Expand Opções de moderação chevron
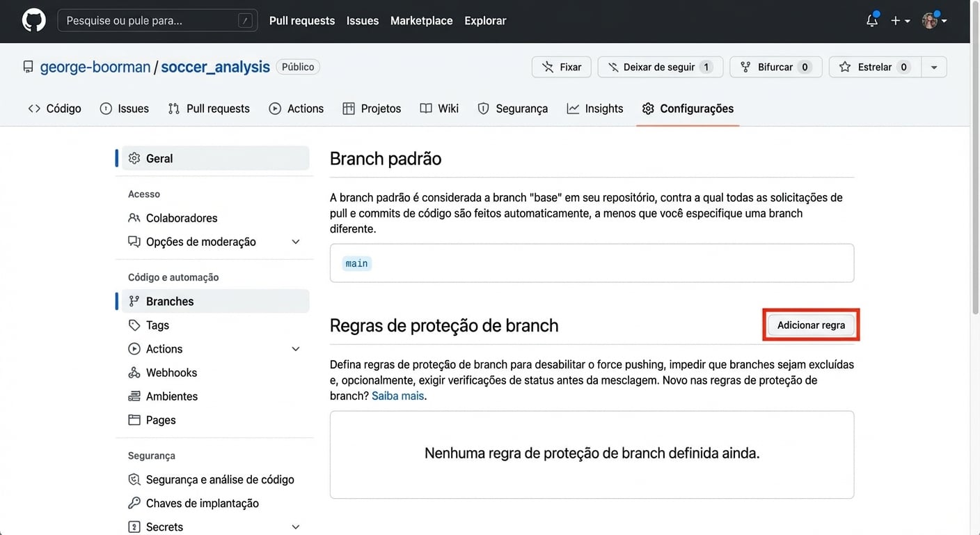Viewport: 980px width, 535px height. (296, 242)
